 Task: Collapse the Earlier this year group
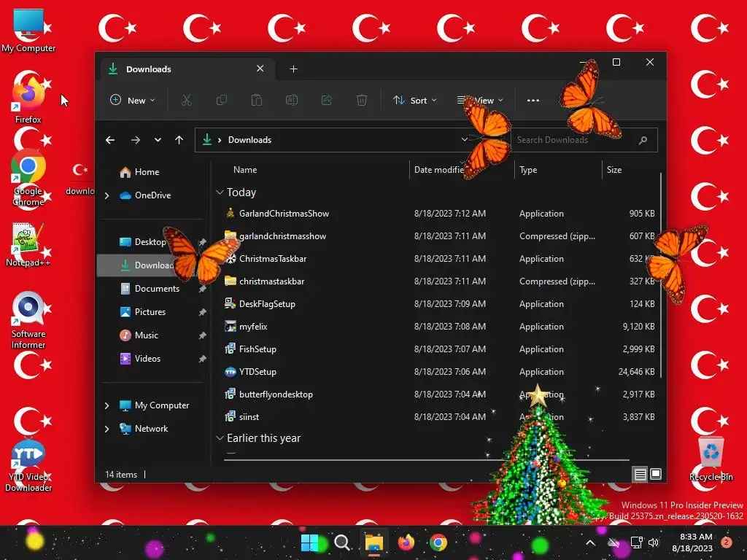tap(220, 438)
